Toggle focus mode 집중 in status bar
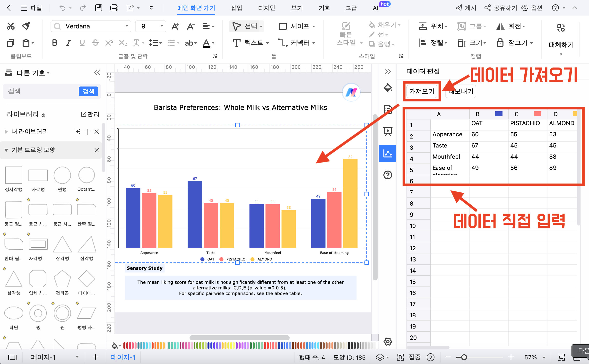 point(414,357)
